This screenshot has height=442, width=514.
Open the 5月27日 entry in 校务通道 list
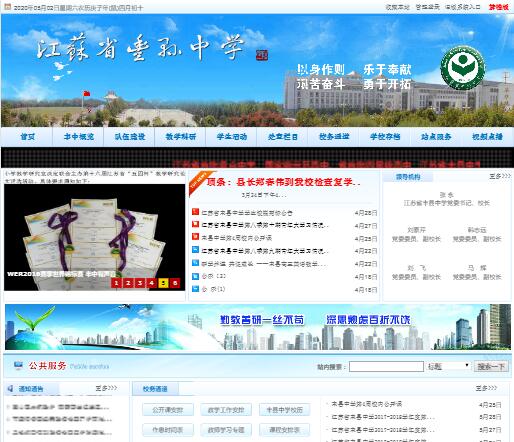point(383,430)
